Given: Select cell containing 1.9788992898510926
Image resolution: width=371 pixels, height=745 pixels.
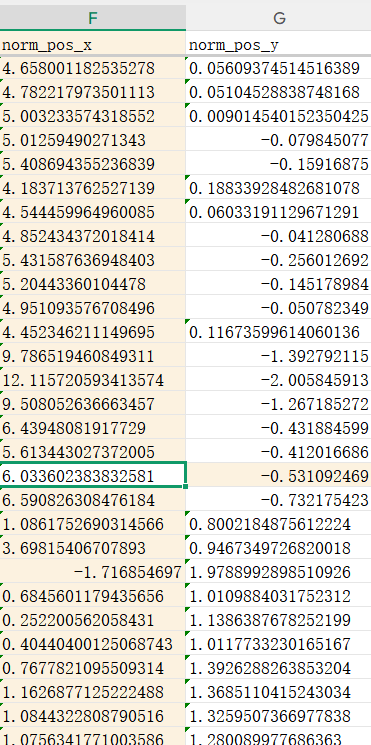Looking at the screenshot, I should click(278, 572).
